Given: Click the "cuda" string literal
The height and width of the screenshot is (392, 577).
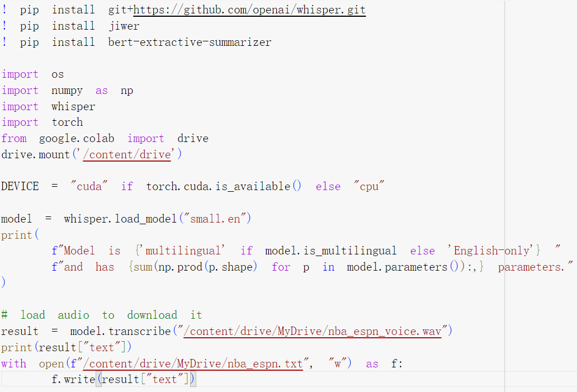Looking at the screenshot, I should click(x=89, y=186).
